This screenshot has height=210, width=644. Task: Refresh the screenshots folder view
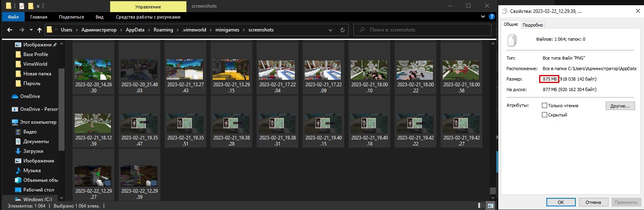(343, 30)
